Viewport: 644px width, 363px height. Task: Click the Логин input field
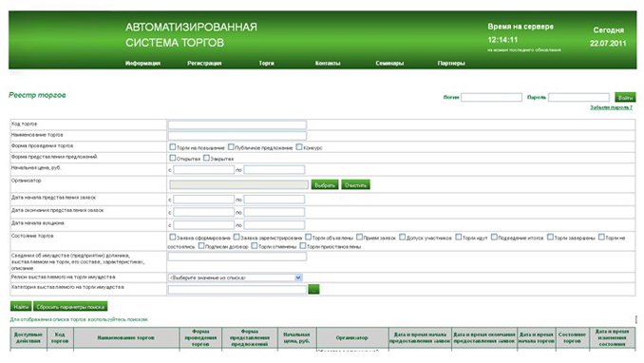pos(491,98)
